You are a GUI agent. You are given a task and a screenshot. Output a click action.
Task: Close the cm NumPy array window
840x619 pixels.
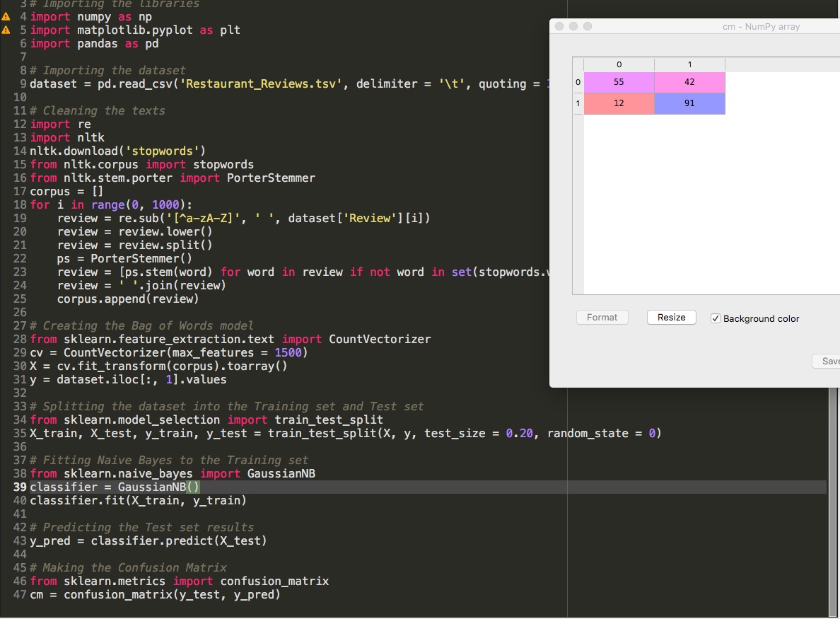tap(559, 26)
